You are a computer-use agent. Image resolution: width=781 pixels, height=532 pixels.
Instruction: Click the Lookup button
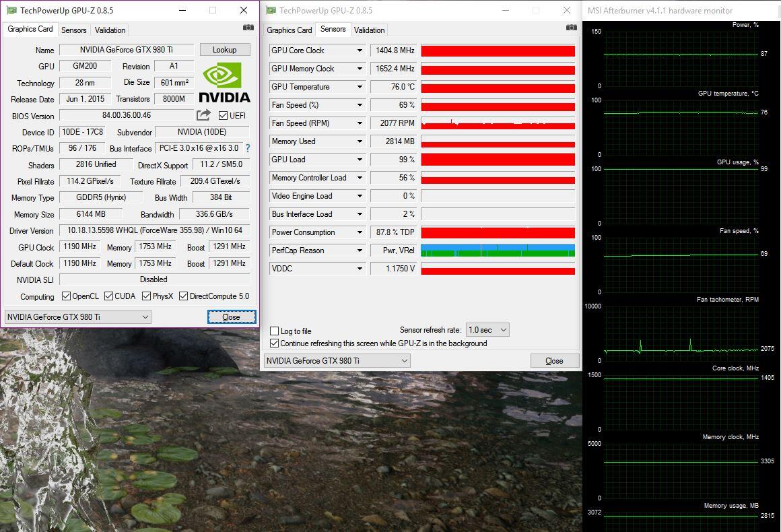pos(225,49)
